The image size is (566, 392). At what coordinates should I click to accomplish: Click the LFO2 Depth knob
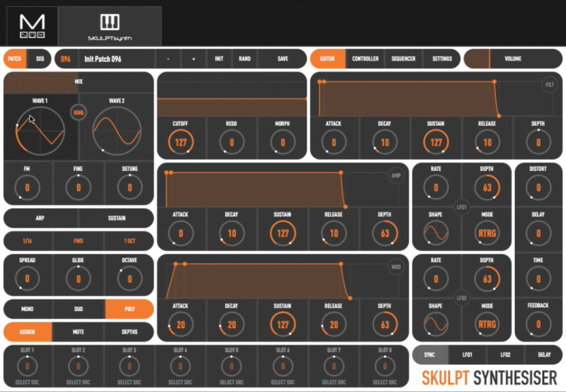pyautogui.click(x=487, y=279)
